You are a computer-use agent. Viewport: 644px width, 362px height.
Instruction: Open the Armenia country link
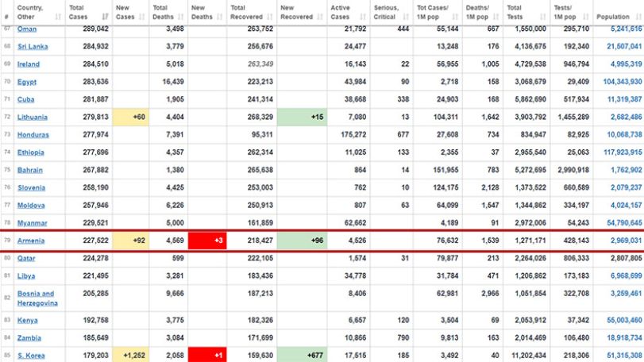(x=30, y=241)
